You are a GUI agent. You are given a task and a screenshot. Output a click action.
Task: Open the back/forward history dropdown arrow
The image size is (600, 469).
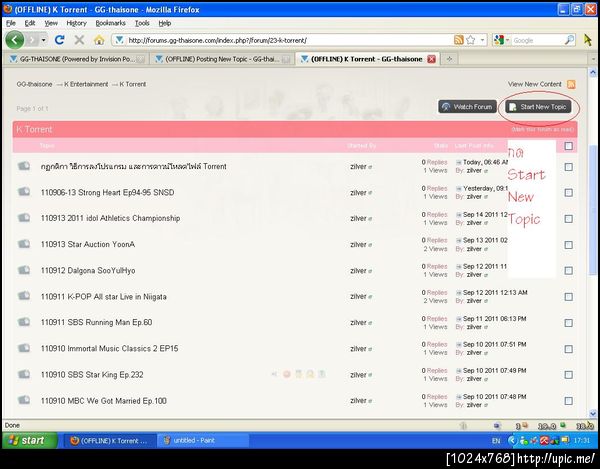tap(44, 40)
